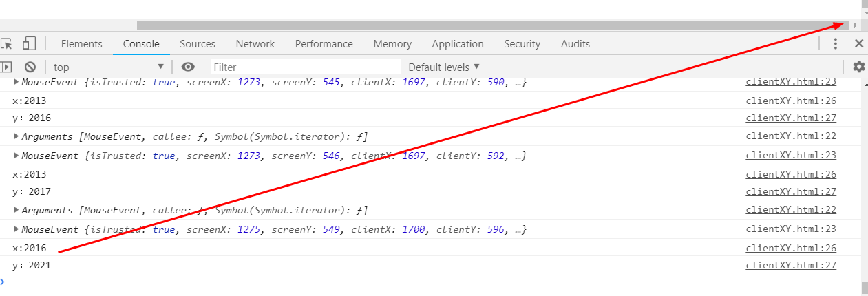The width and height of the screenshot is (868, 296).
Task: Open clientXY.html:22 link of last Arguments
Action: coord(791,209)
